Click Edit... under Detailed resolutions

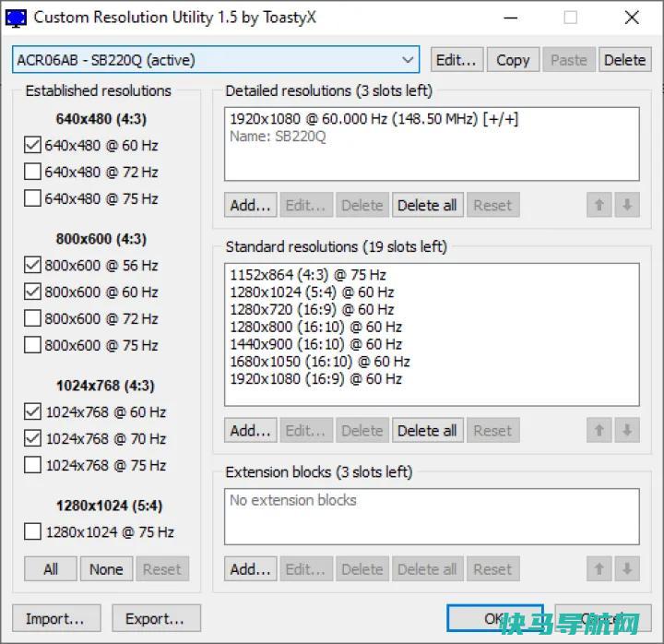pyautogui.click(x=306, y=206)
